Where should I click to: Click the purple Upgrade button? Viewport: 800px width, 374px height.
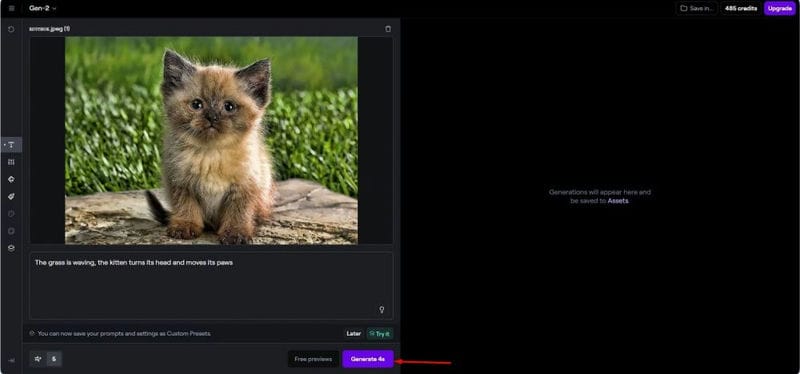point(780,8)
